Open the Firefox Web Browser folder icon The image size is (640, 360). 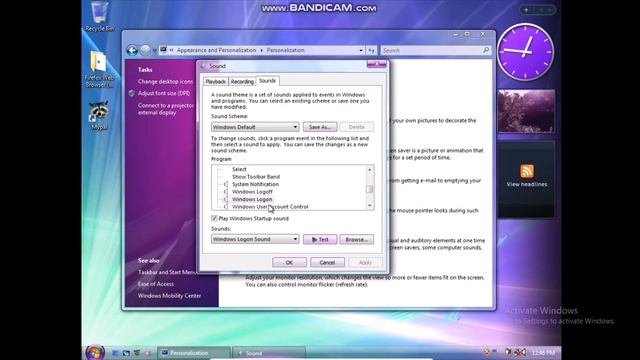click(x=99, y=69)
